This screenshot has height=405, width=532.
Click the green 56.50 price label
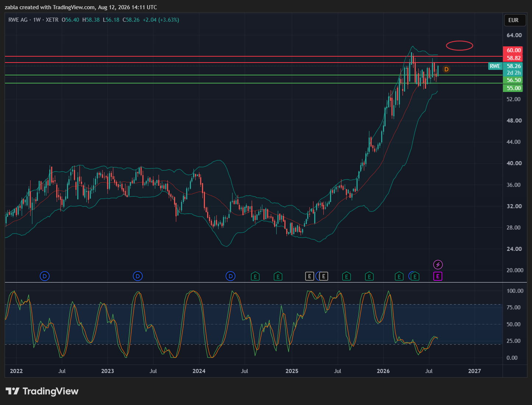(513, 80)
